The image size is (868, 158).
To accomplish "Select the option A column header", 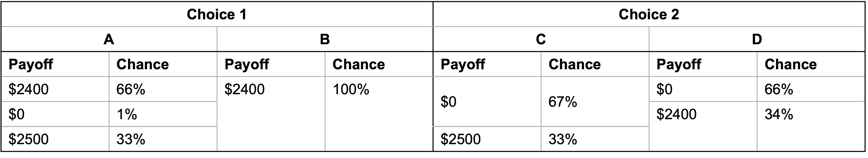I will tap(109, 39).
